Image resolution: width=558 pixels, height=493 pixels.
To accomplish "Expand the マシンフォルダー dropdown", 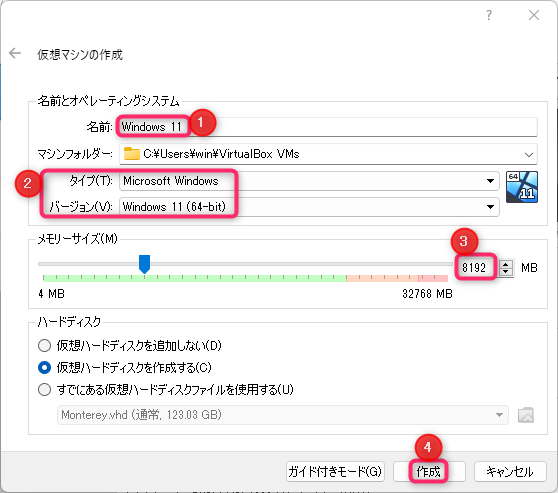I will click(x=528, y=154).
